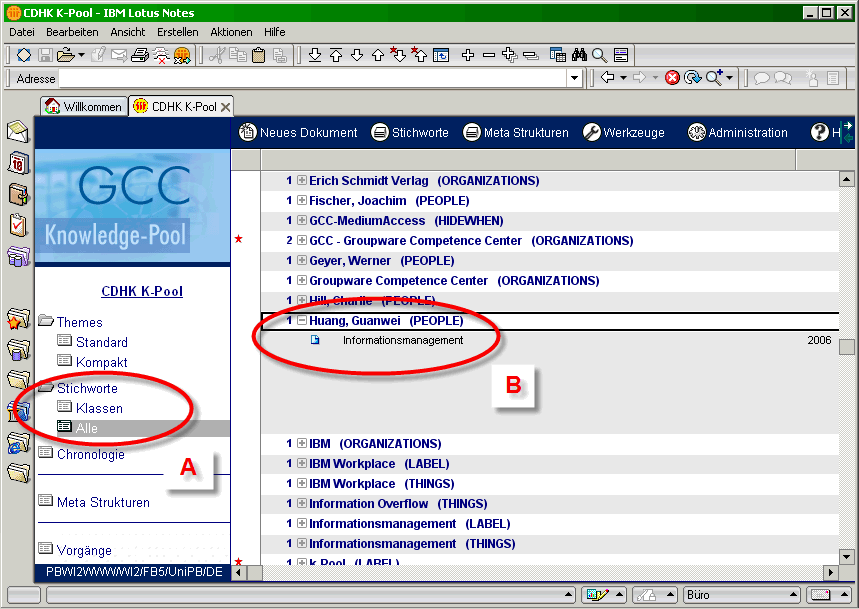
Task: Expand GCC - Groupware Competence Center row
Action: point(302,240)
